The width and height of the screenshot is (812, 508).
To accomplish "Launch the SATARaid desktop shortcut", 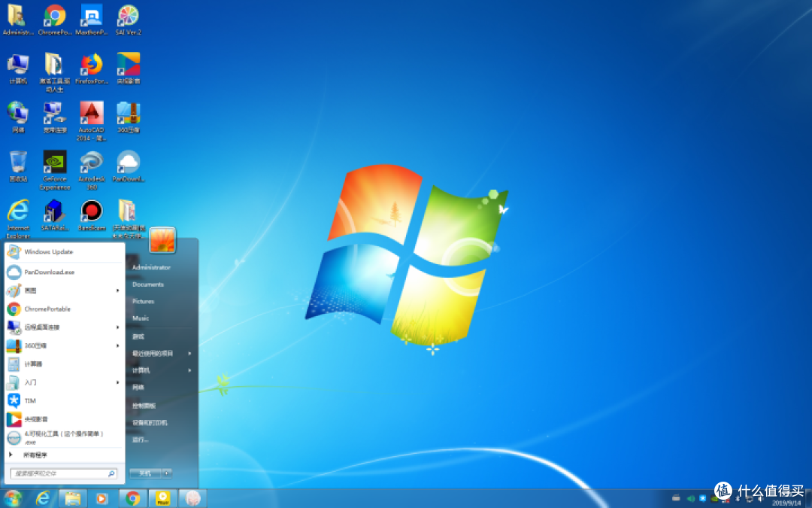I will click(54, 214).
